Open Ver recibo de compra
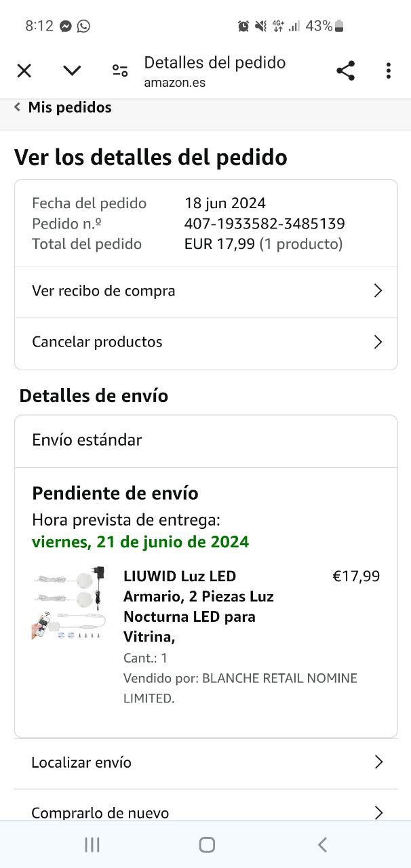Image resolution: width=411 pixels, height=868 pixels. (x=104, y=291)
